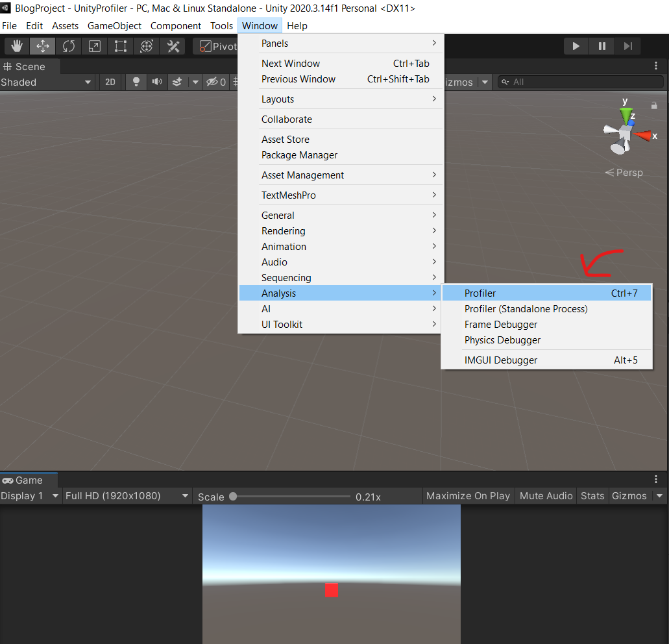This screenshot has height=644, width=669.
Task: Toggle Game view Gizmos
Action: tap(629, 496)
